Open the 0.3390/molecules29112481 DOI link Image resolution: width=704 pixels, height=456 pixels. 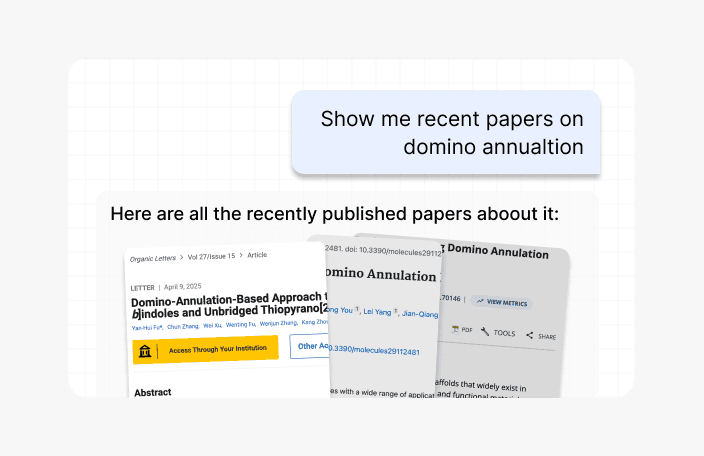374,350
